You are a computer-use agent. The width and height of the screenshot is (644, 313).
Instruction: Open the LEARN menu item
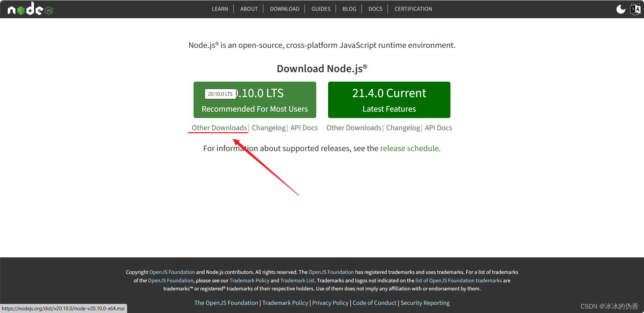220,9
